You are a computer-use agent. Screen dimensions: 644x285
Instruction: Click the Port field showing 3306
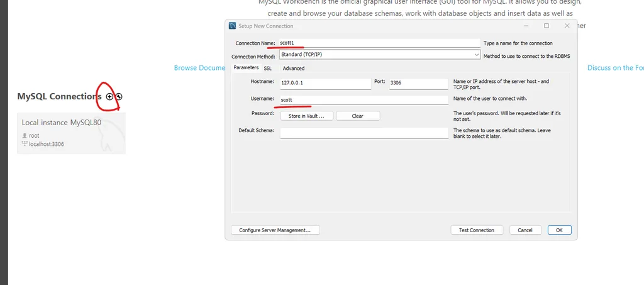418,84
